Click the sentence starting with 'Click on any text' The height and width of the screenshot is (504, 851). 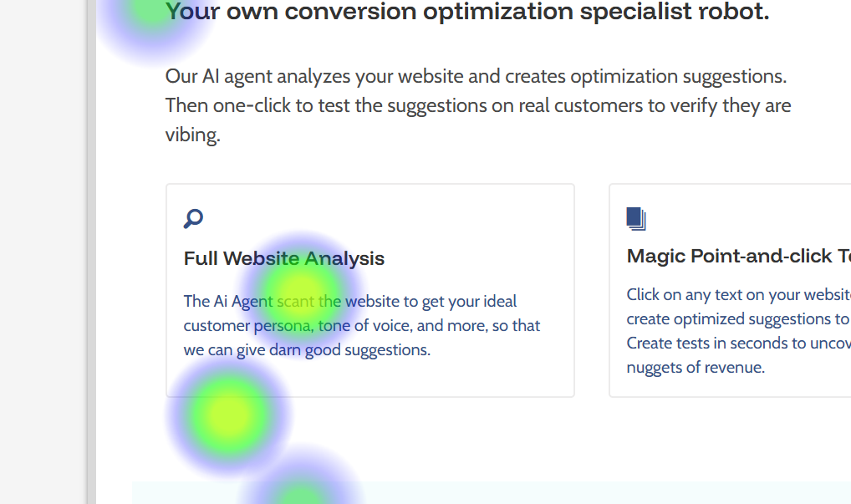[x=737, y=294]
